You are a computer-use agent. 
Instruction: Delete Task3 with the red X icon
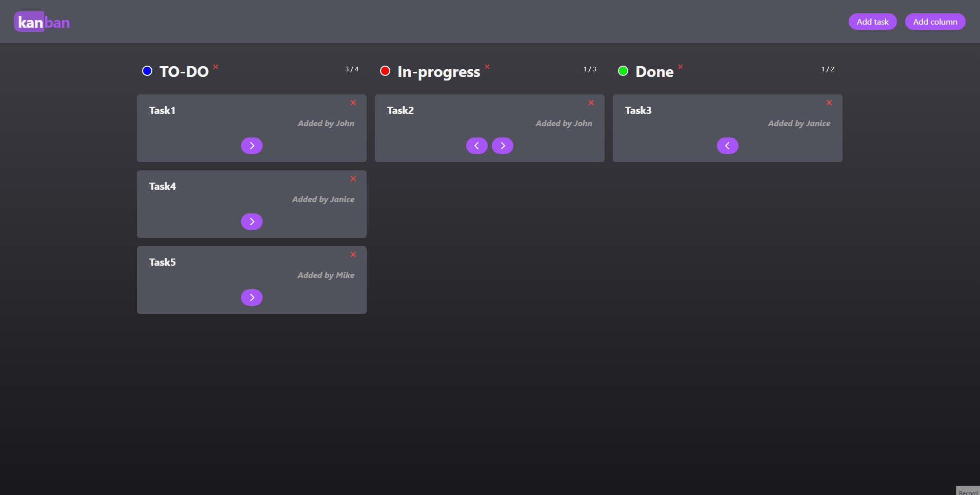point(829,103)
